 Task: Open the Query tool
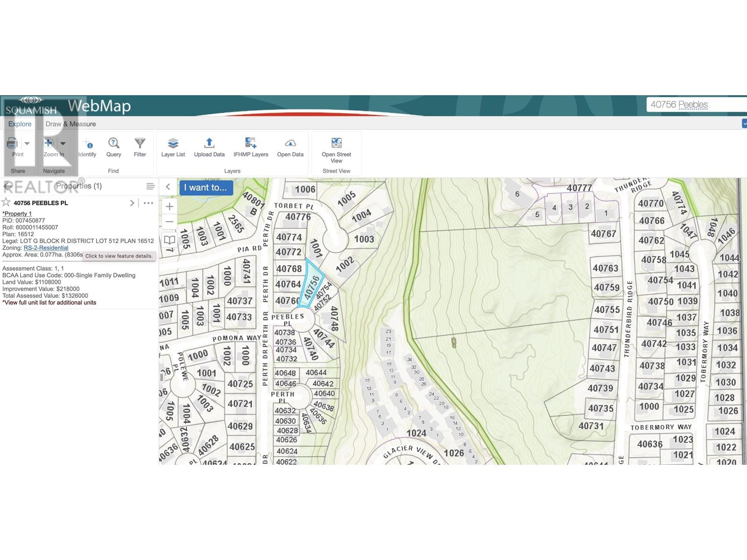coord(113,143)
